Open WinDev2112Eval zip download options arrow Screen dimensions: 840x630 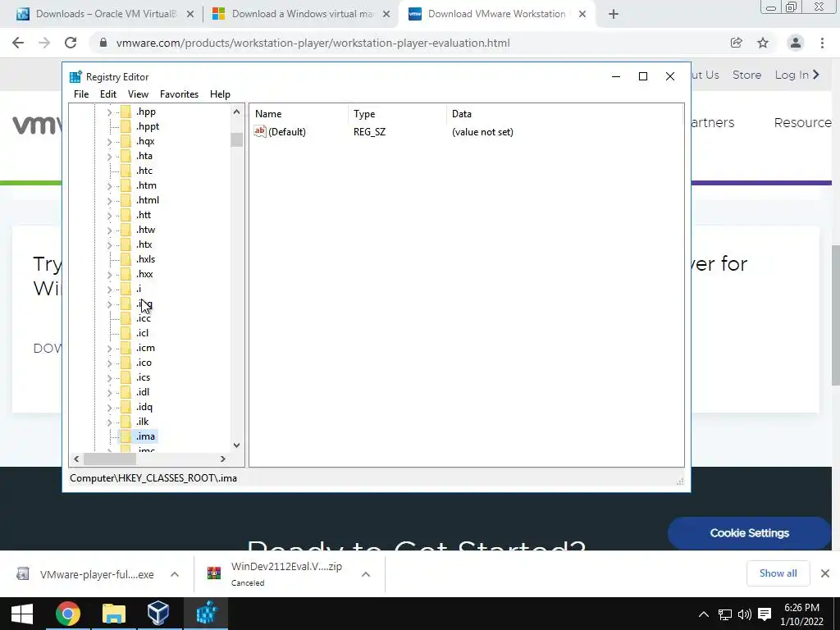coord(366,574)
